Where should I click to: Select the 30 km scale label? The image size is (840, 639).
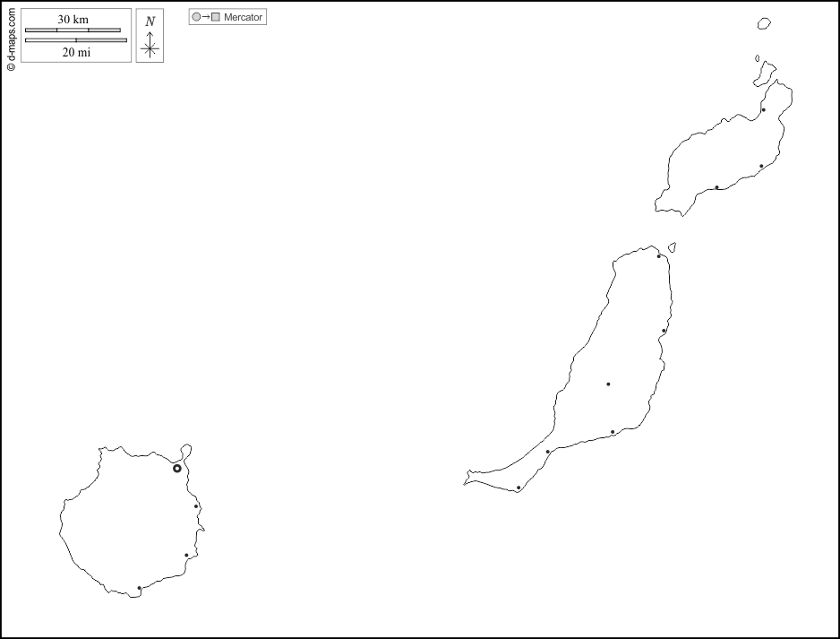coord(73,18)
